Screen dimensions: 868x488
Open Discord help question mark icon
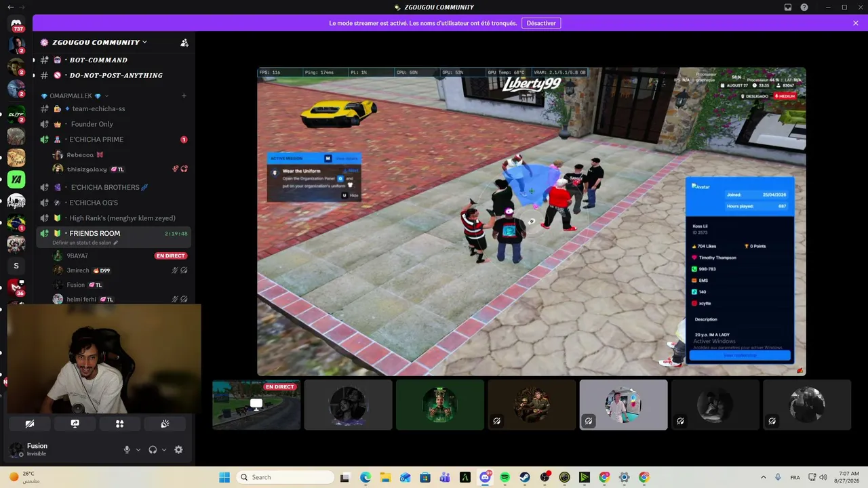804,7
